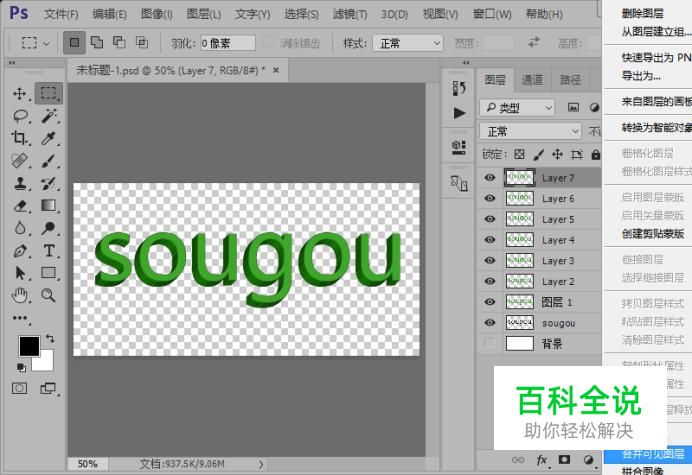Select the Lasso tool

(20, 116)
